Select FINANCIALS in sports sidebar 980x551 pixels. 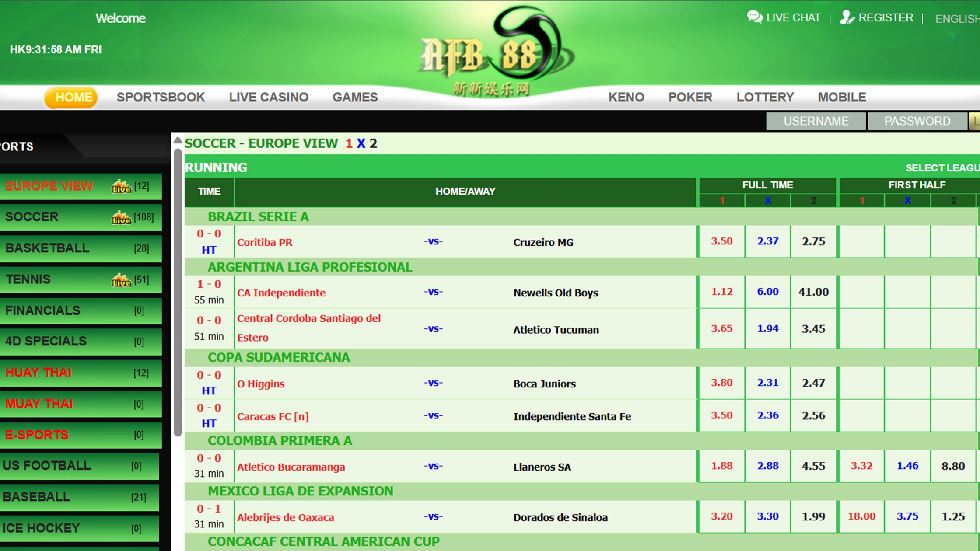(80, 311)
